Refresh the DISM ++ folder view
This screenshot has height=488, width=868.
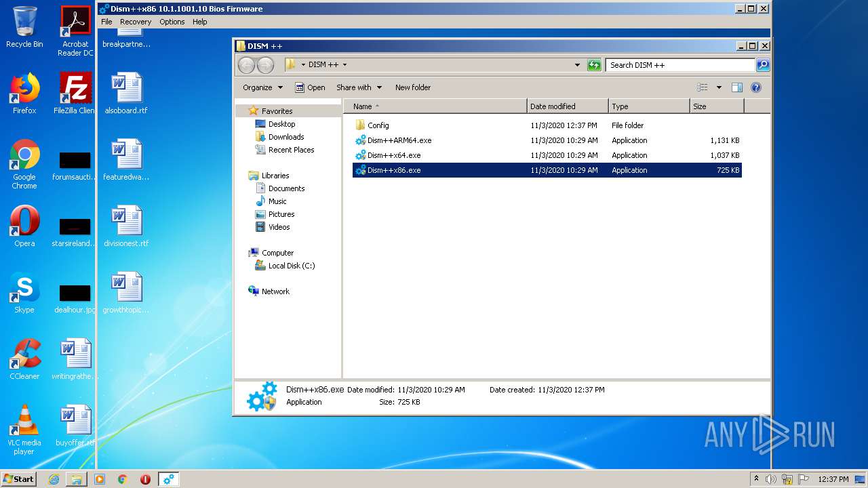(594, 65)
